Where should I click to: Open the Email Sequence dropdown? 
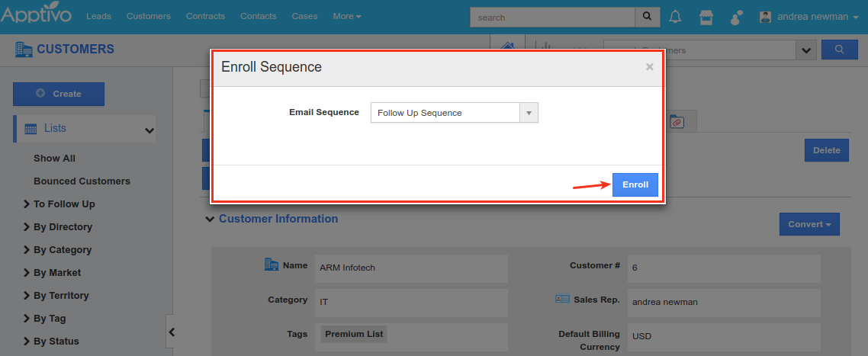click(x=529, y=113)
